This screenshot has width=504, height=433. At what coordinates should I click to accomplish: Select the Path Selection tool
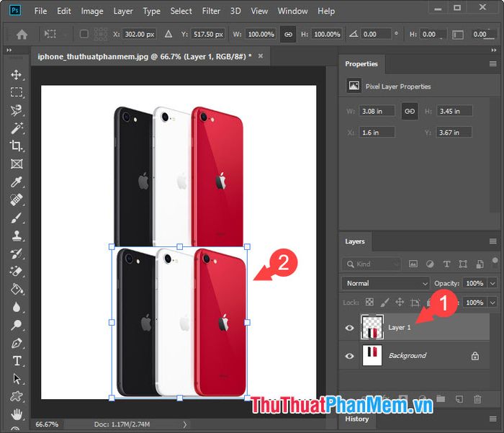tap(17, 379)
